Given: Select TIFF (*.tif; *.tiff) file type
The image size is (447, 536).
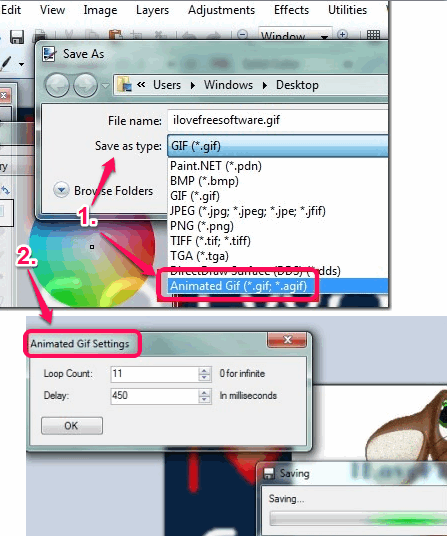Looking at the screenshot, I should point(278,241).
